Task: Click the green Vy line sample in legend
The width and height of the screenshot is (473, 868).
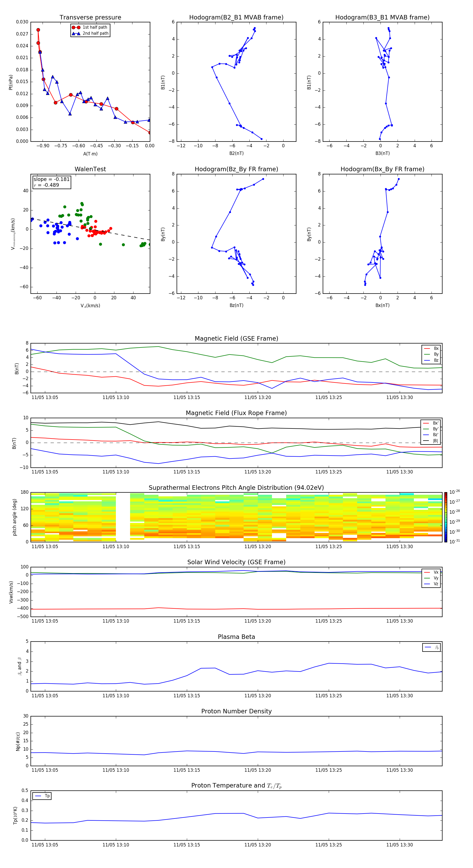Action: [x=427, y=578]
